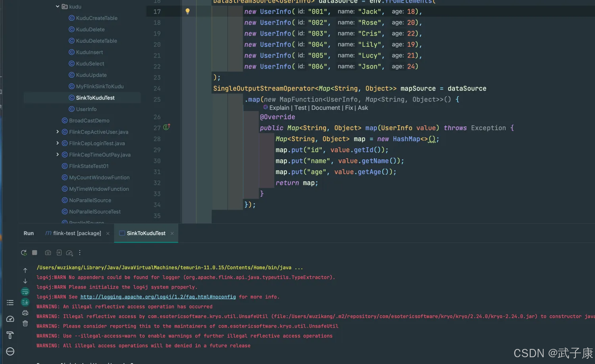
Task: Click the Explain inline action above @Override
Action: [x=279, y=108]
